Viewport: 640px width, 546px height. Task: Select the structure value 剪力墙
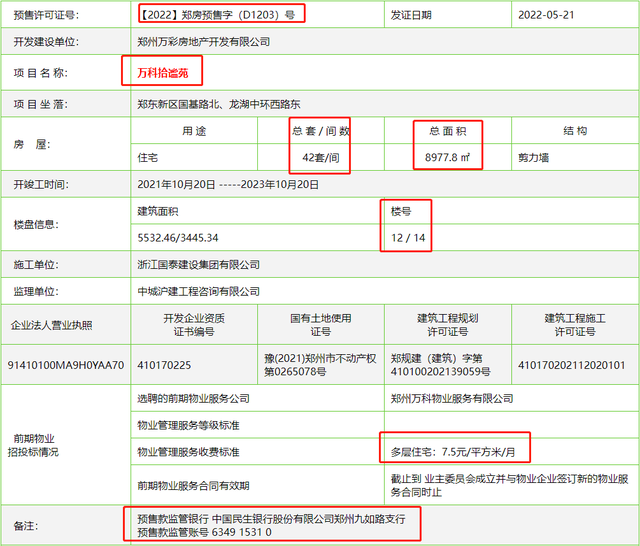560,157
